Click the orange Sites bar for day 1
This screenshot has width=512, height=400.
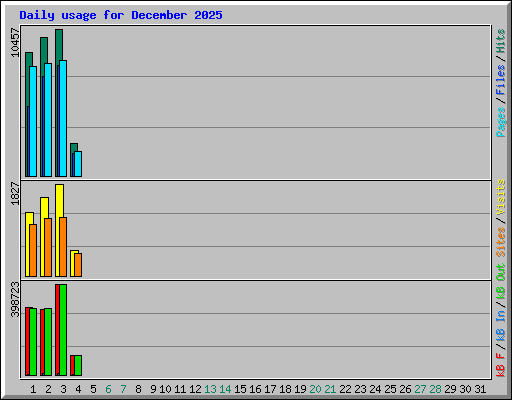click(33, 250)
